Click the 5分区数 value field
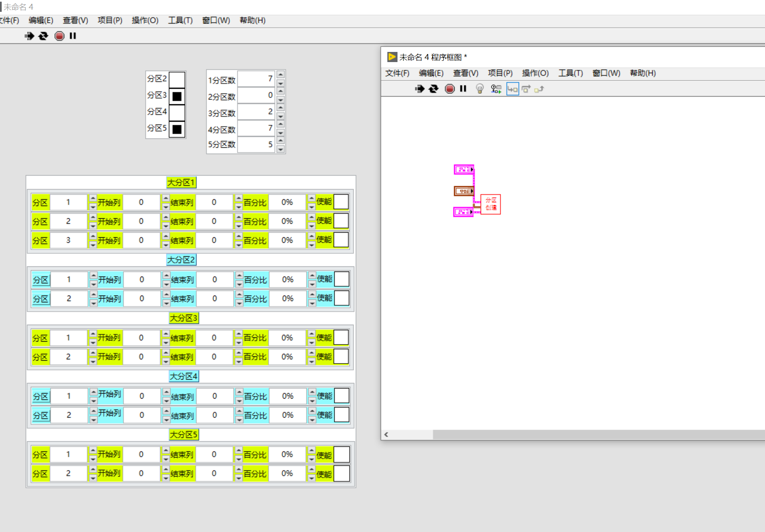Image resolution: width=765 pixels, height=532 pixels. point(256,144)
